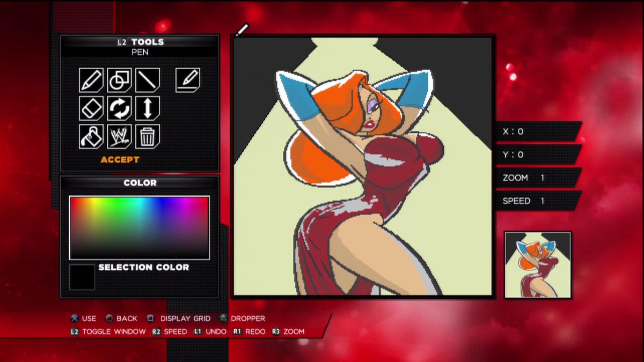The height and width of the screenshot is (362, 644).
Task: Click the Trash can clear icon
Action: pos(147,136)
